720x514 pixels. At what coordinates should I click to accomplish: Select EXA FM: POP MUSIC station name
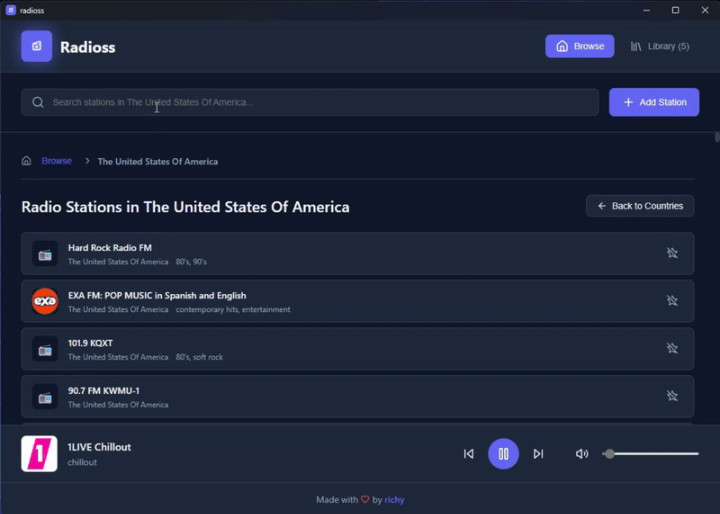pos(157,295)
